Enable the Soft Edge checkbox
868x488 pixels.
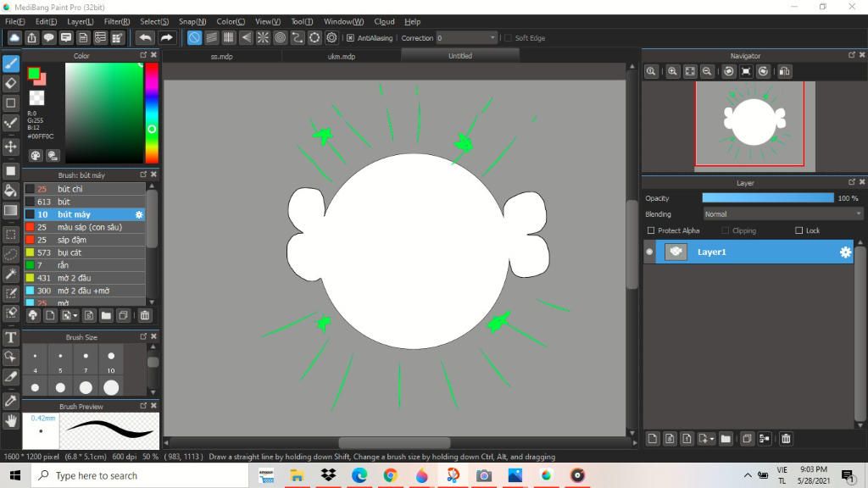pos(509,38)
